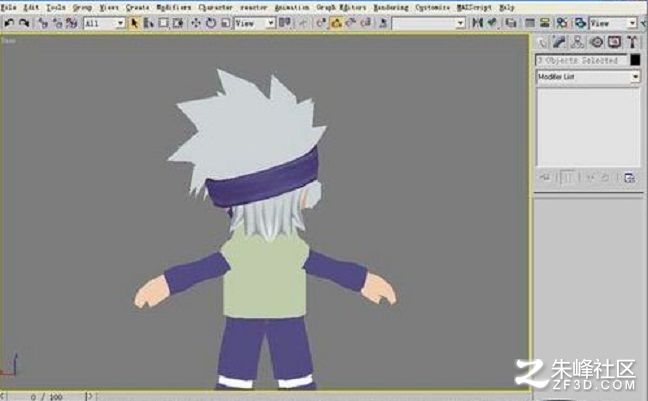648x401 pixels.
Task: Toggle the Pin Stack icon
Action: coord(545,178)
